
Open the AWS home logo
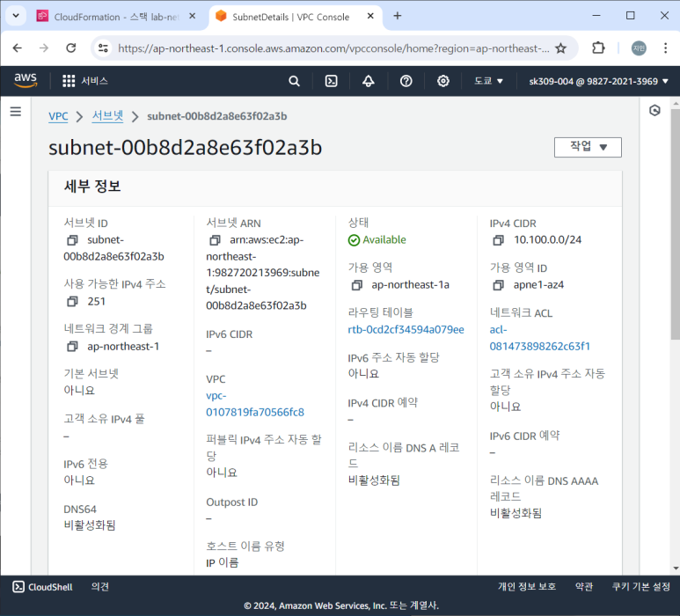(x=26, y=81)
